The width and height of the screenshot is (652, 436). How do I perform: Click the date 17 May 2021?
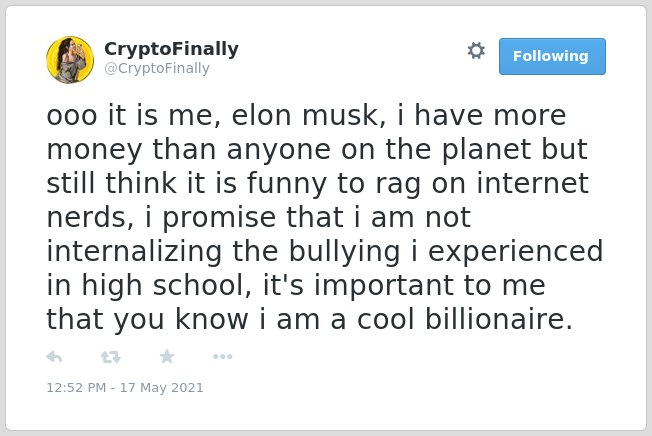point(162,387)
